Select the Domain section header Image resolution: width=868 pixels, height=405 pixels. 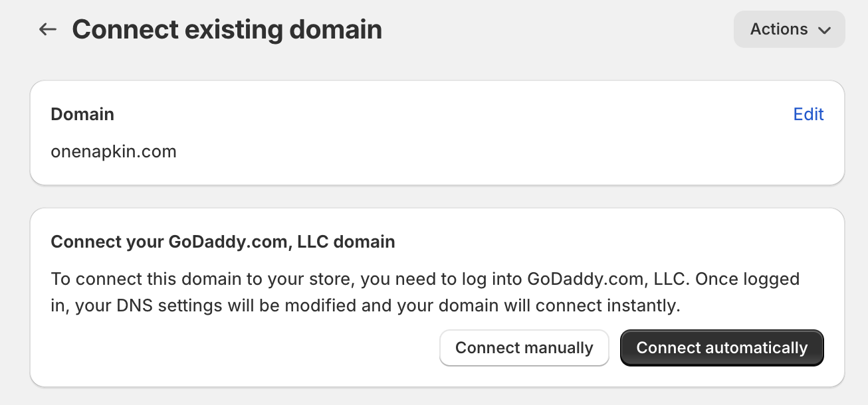point(82,114)
